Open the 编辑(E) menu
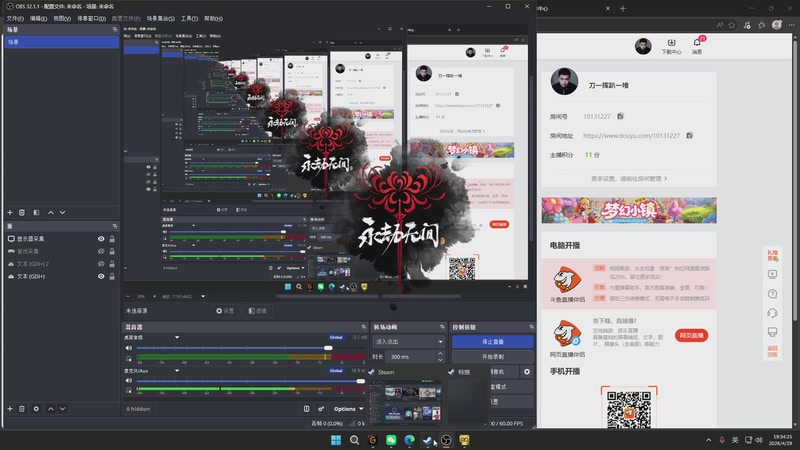Screen dimensions: 800x450 pos(38,18)
